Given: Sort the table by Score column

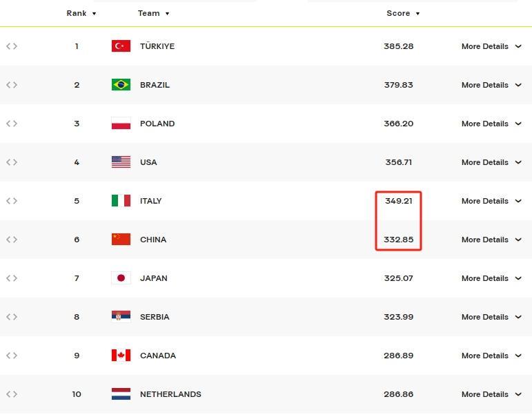Looking at the screenshot, I should click(x=403, y=13).
